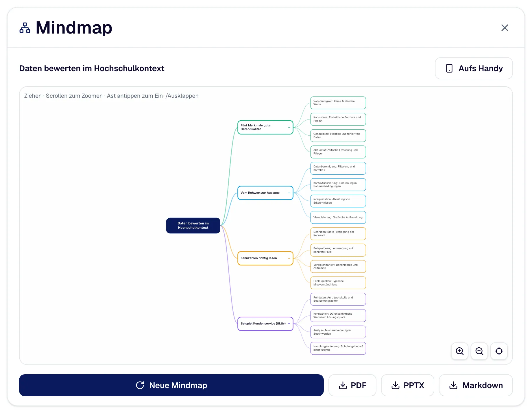Screen dimensions: 532x413
Task: Click the Genauigkeit: Richtige und fehlerfreie Daten node
Action: (x=338, y=136)
